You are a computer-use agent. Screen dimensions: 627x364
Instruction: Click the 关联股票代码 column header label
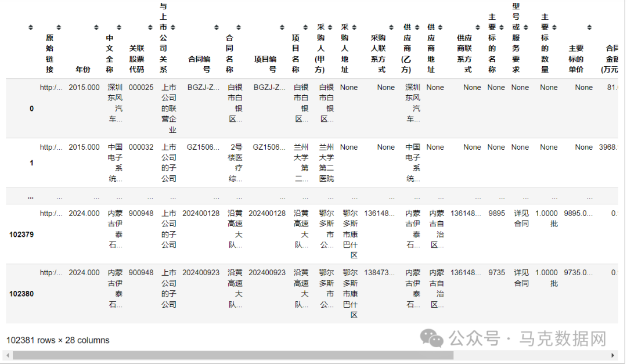tap(136, 59)
